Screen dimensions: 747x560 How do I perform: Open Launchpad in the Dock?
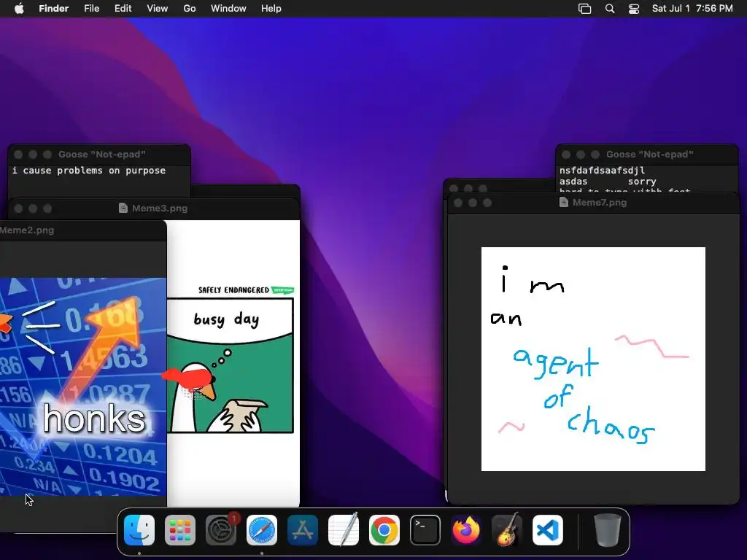[x=180, y=530]
